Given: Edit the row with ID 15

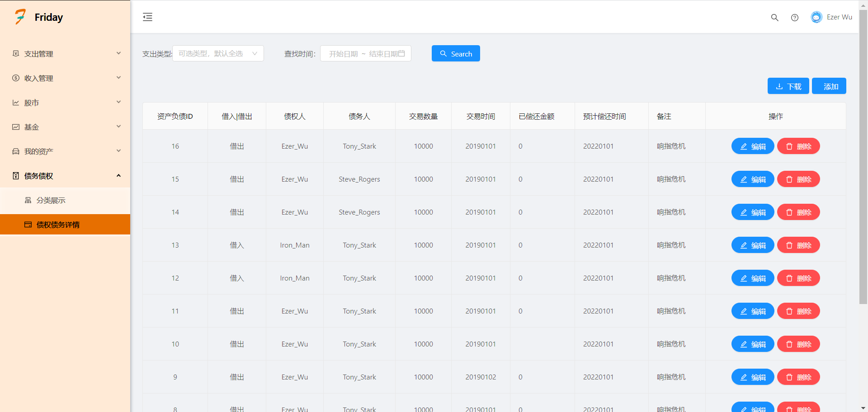Looking at the screenshot, I should pos(753,179).
